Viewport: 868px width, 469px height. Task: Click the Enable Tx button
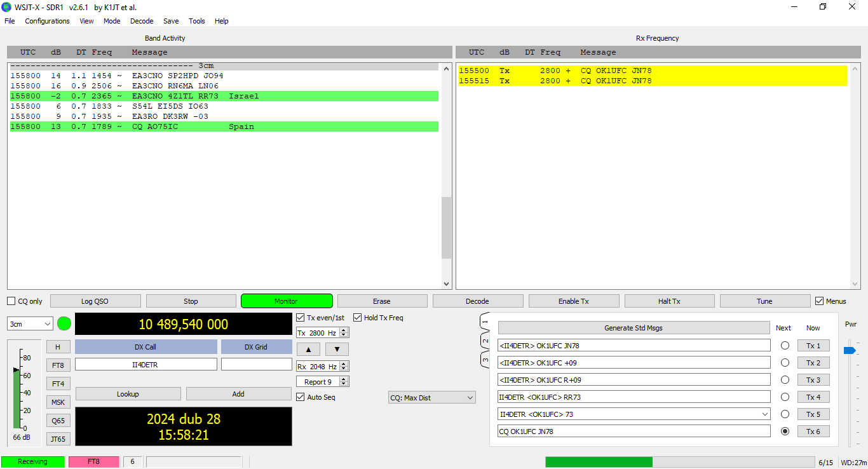573,301
